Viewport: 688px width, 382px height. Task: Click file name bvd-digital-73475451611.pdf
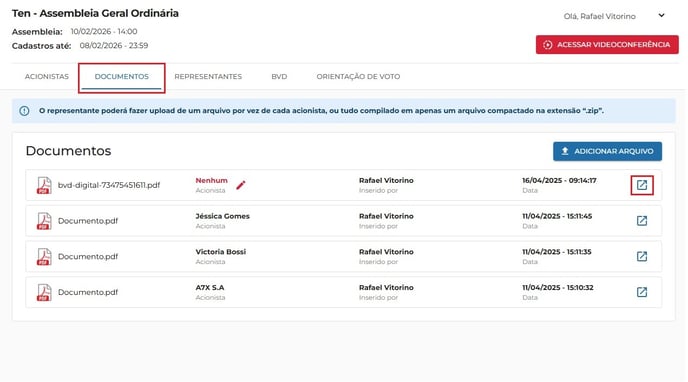[x=109, y=185]
